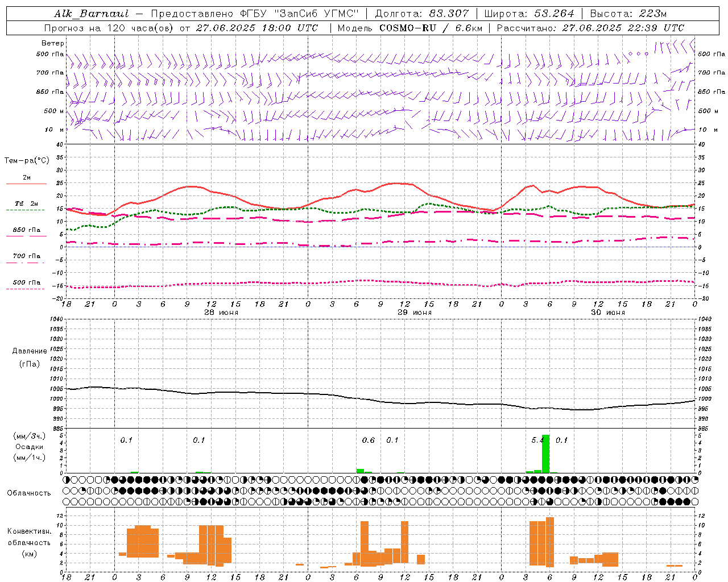
Task: Click the Alk_Barnaul station title
Action: [x=92, y=14]
